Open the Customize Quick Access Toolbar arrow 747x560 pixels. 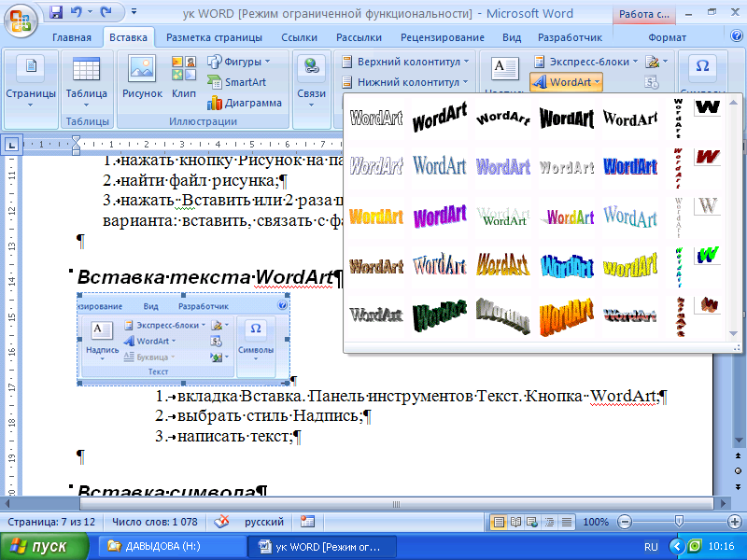(134, 11)
